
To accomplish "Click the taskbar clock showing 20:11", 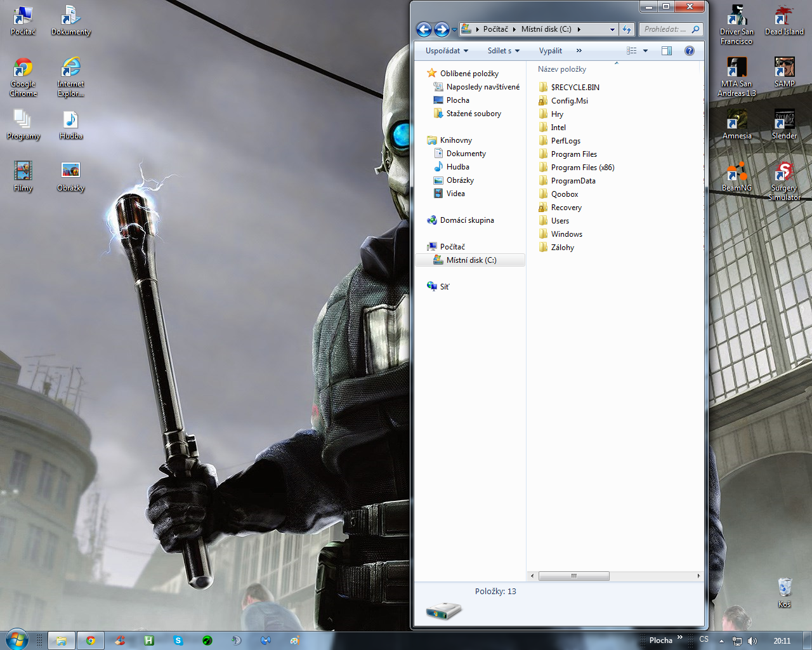I will [782, 640].
